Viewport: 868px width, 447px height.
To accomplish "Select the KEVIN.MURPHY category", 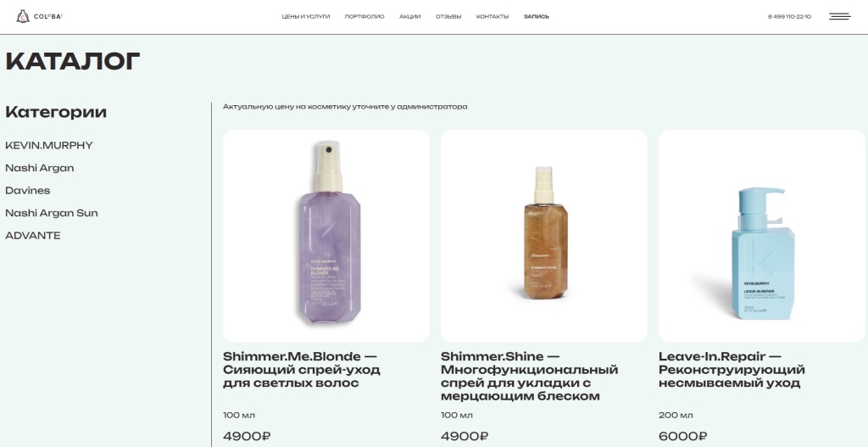I will pos(48,146).
